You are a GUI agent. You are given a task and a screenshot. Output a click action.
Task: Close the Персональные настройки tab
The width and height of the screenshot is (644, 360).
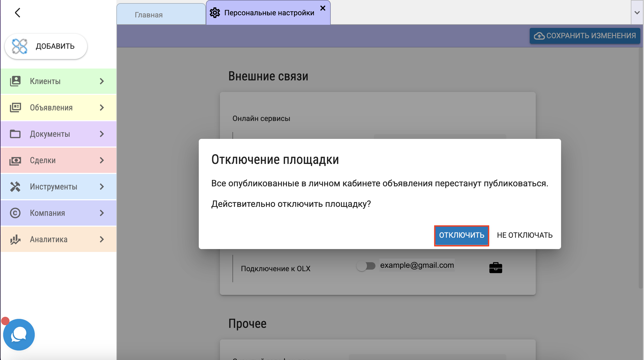click(x=323, y=8)
